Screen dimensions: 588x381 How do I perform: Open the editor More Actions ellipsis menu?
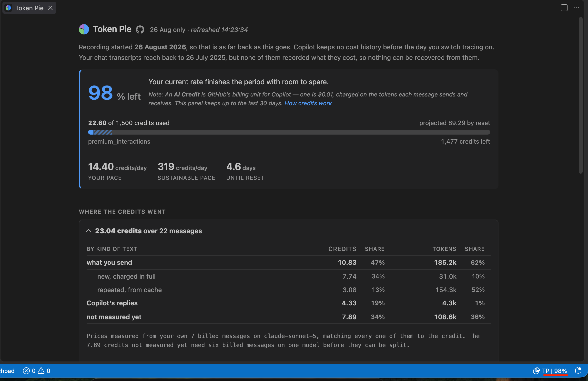coord(577,8)
